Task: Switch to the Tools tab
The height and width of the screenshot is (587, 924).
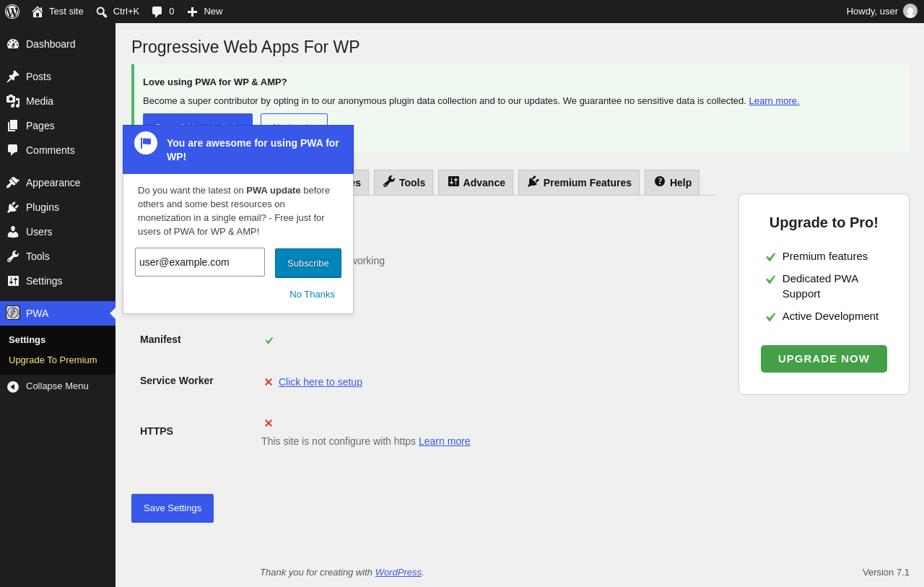Action: [x=404, y=183]
